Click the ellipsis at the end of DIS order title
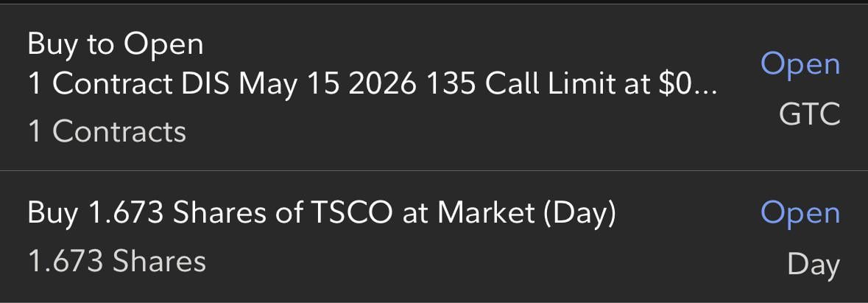This screenshot has width=868, height=303. point(705,90)
